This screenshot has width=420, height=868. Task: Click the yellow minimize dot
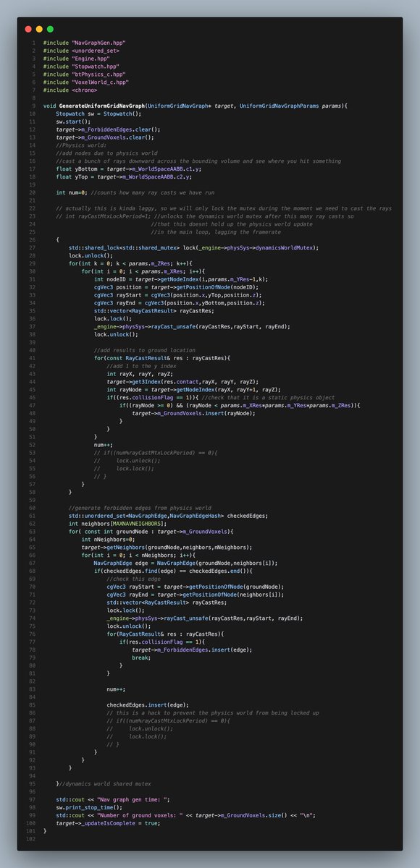coord(39,29)
